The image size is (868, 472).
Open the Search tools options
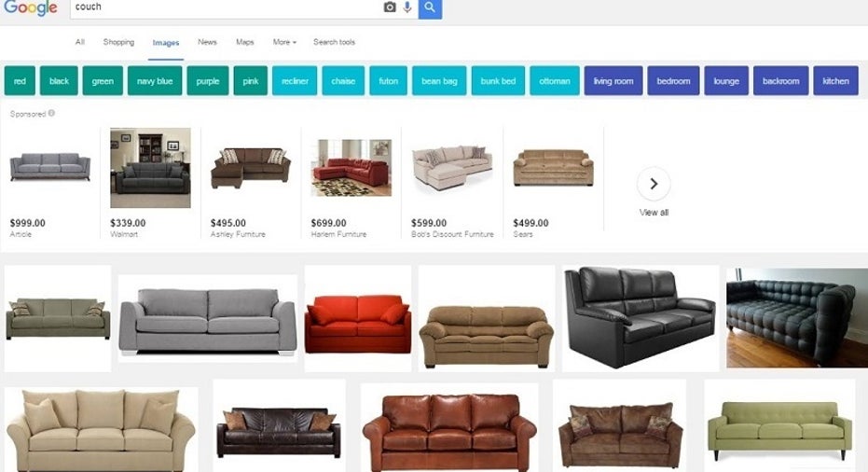(334, 42)
